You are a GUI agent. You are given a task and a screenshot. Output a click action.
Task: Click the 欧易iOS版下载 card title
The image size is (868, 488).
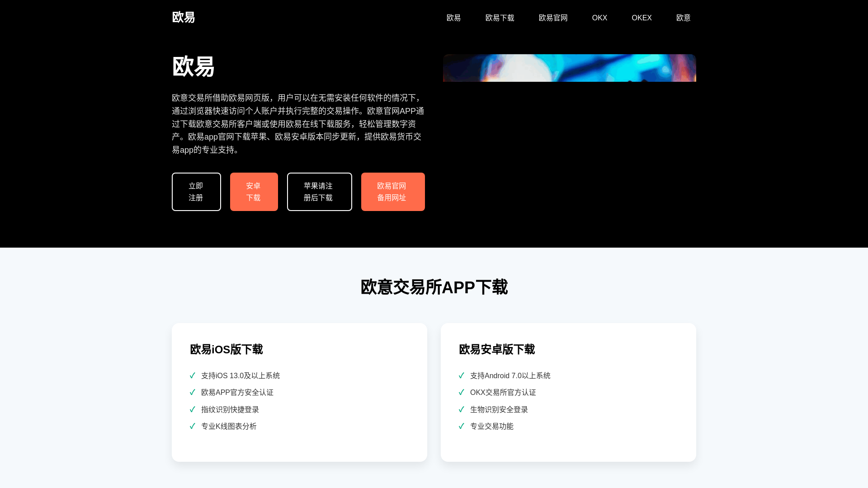(x=226, y=349)
